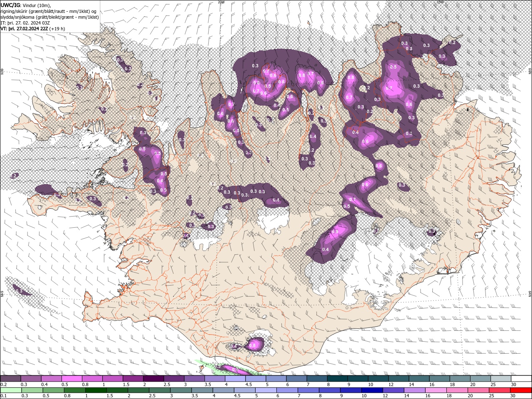
Task: Click the 0.9 precipitation value on the map
Action: click(336, 232)
